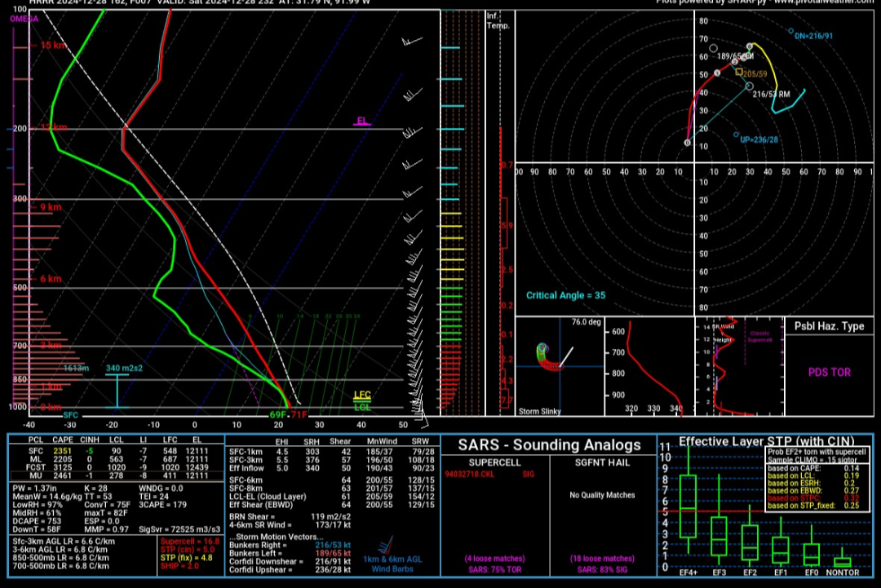Click the STP (fix) = 4.8 parameter
Screen dimensions: 881x588
[x=187, y=558]
